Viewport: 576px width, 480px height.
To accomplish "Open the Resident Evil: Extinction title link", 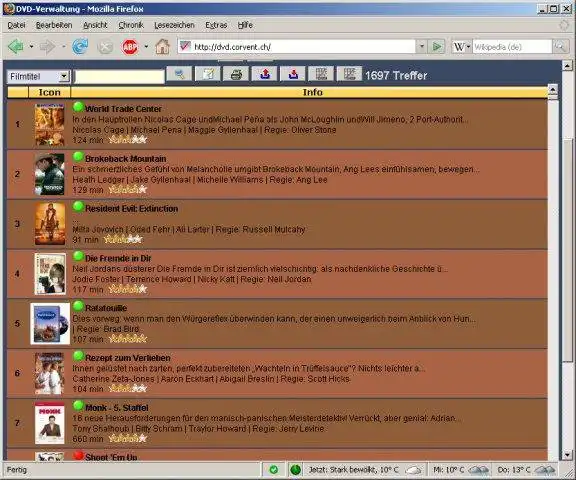I will click(x=132, y=209).
